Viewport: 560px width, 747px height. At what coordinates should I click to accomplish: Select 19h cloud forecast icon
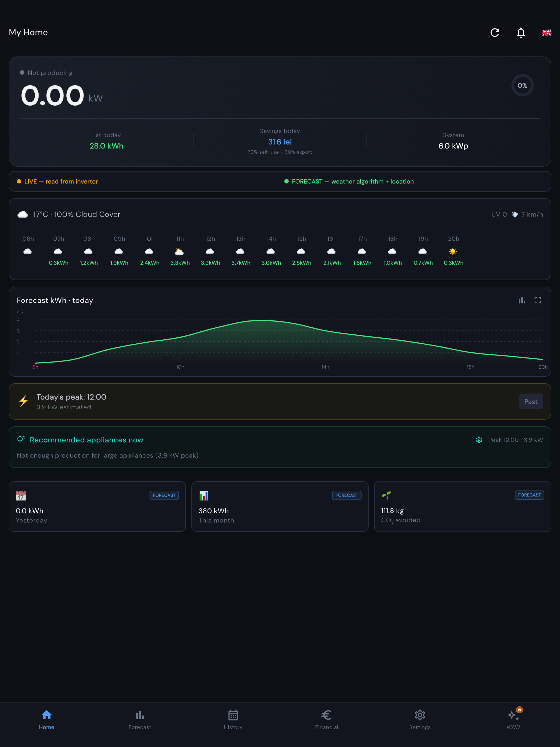[x=423, y=251]
